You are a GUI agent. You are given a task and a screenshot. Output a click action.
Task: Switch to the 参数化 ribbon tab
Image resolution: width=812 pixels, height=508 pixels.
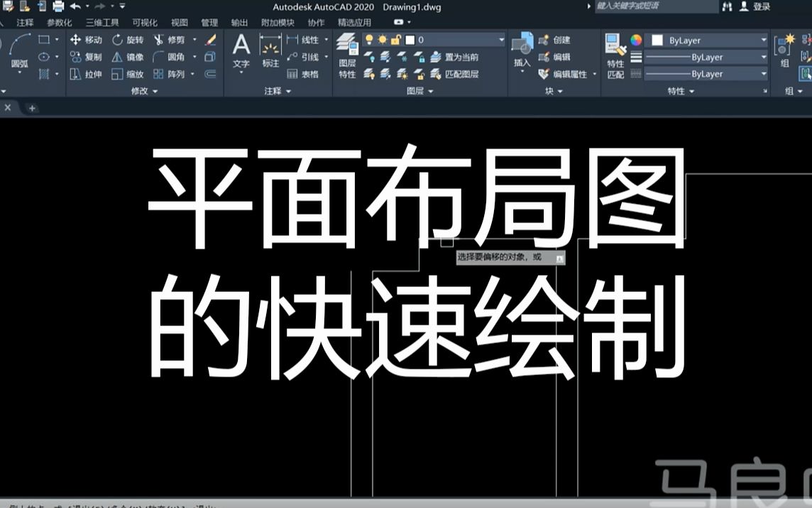tap(60, 21)
